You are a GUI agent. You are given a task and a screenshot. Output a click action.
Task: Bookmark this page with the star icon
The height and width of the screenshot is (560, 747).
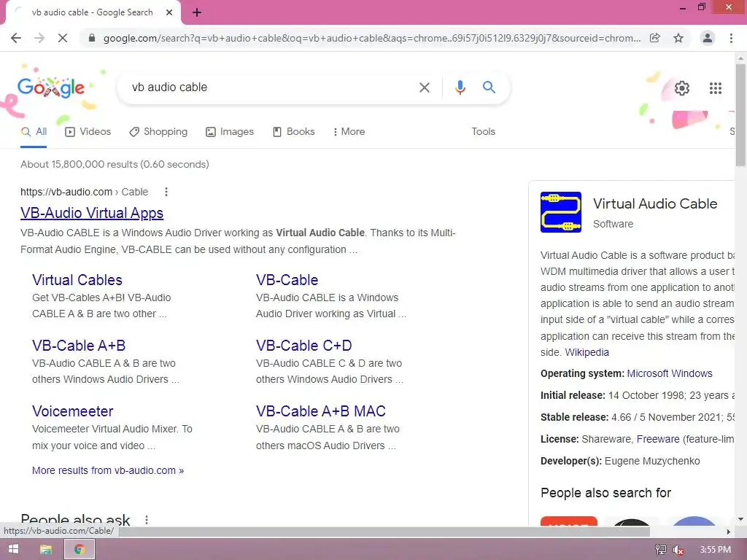[678, 38]
